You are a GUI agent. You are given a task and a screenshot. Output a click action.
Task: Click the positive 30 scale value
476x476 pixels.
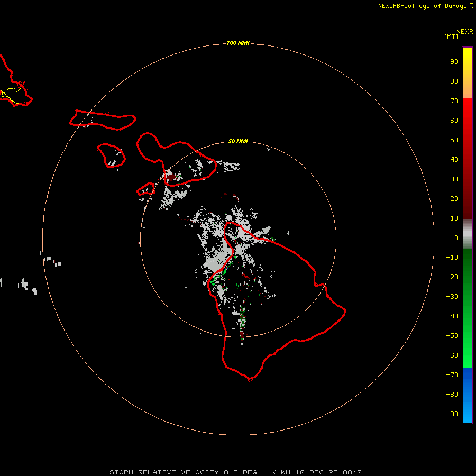tap(454, 179)
